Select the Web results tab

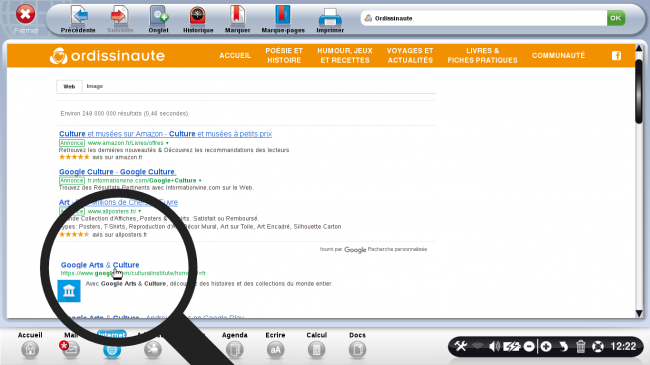point(69,86)
